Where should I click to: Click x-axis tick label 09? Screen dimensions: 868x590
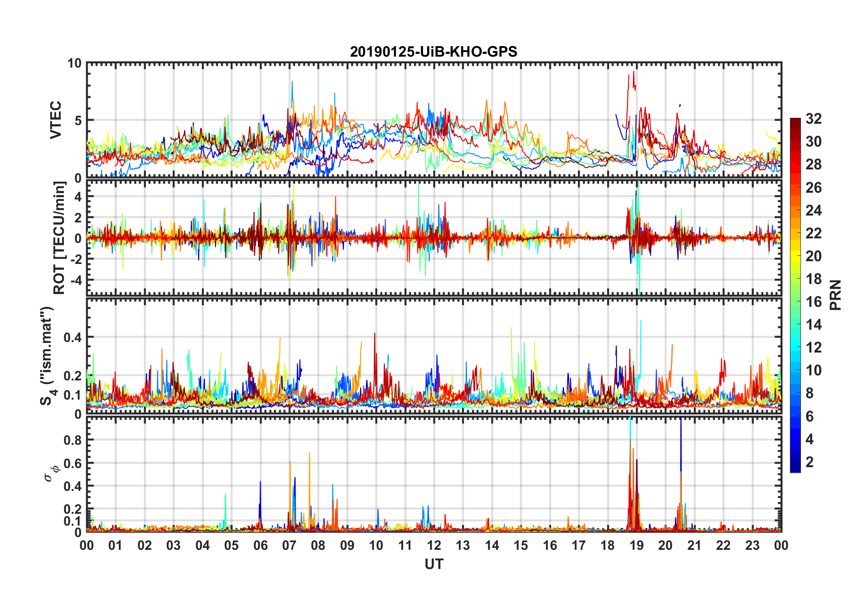[x=347, y=546]
